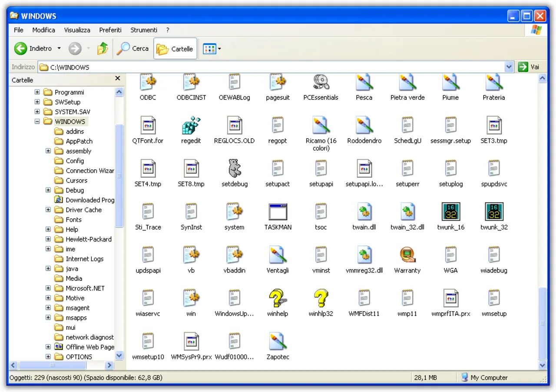Screen dimensions: 556x392
Task: Select the Warranty icon
Action: (x=407, y=255)
